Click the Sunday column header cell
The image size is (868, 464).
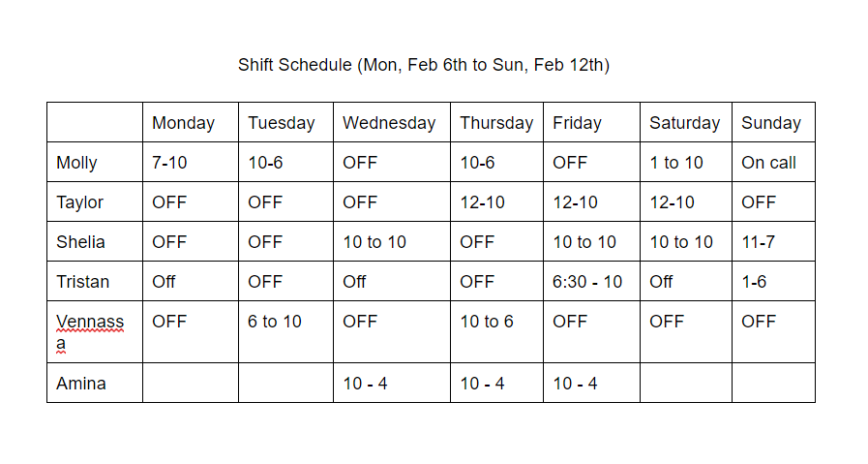771,123
